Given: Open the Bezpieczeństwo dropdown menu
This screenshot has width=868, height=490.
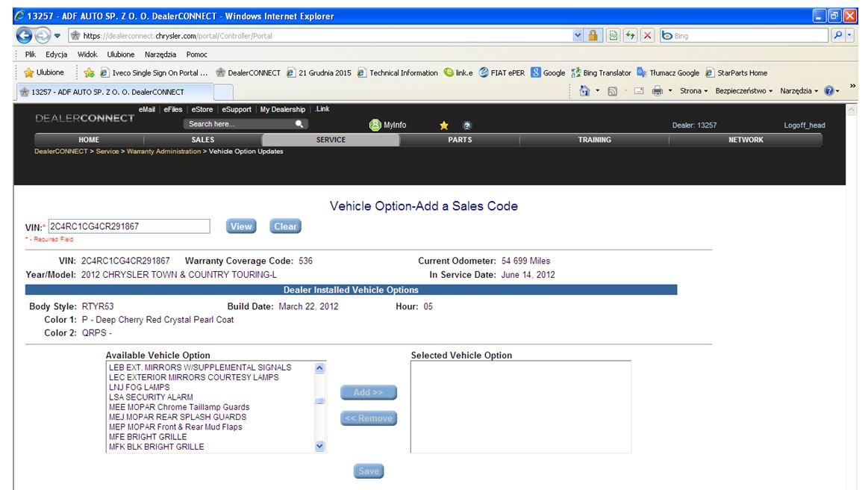Looking at the screenshot, I should point(743,91).
